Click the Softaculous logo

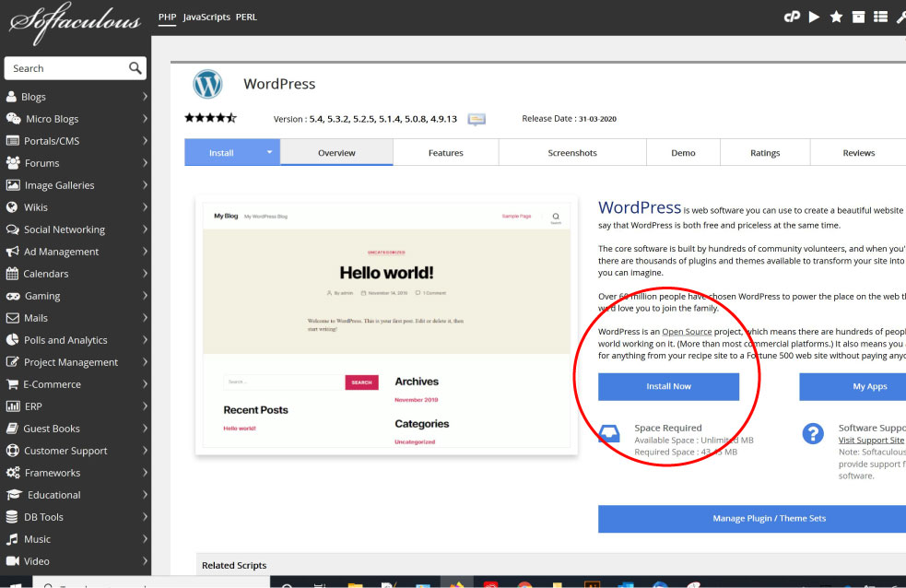[x=75, y=22]
